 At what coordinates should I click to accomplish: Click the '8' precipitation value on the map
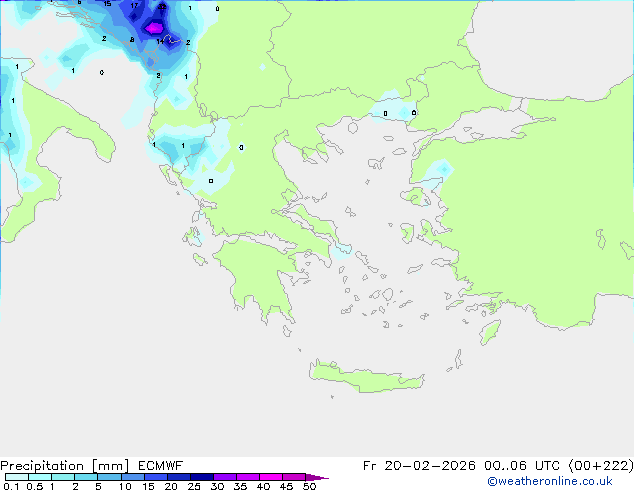tap(132, 40)
